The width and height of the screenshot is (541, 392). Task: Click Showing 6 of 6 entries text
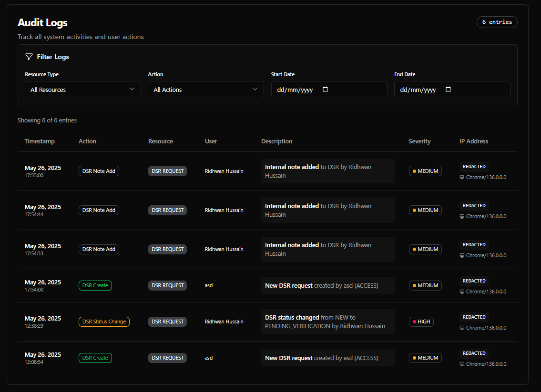click(47, 121)
